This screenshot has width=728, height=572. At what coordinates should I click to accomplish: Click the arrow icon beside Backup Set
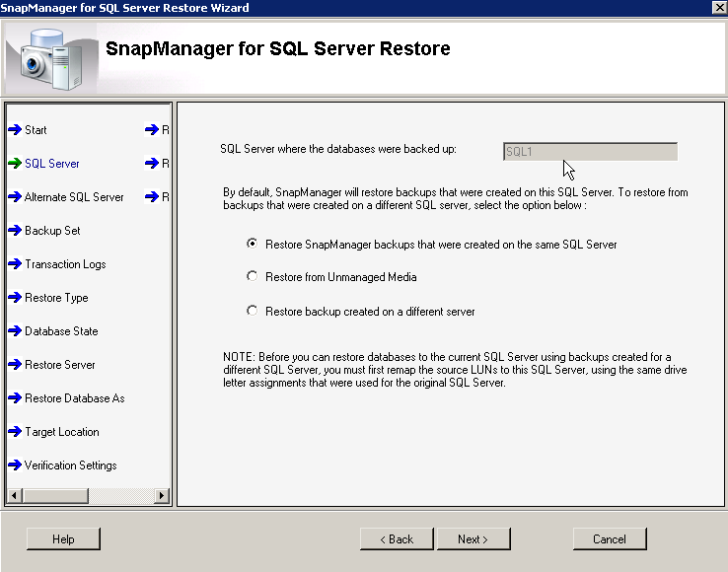[14, 231]
